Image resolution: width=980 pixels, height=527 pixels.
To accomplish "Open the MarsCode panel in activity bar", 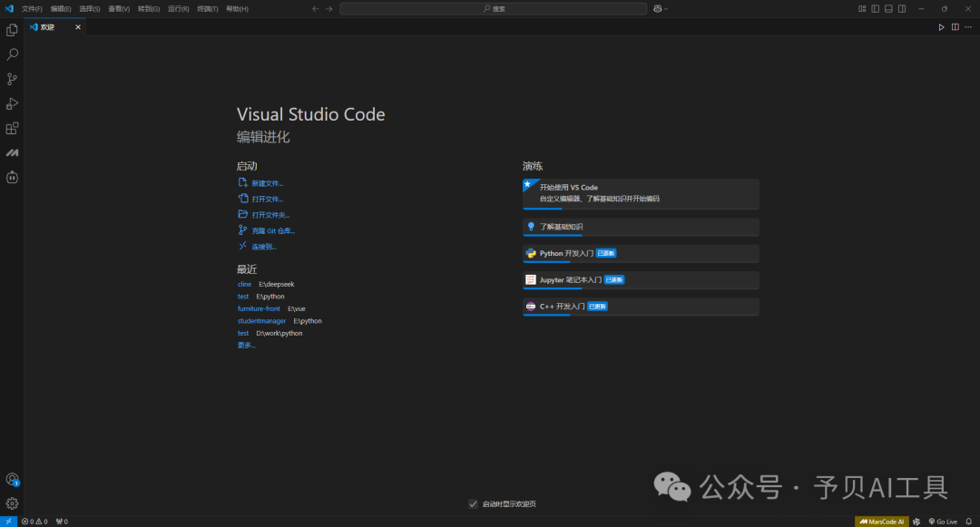I will point(12,153).
